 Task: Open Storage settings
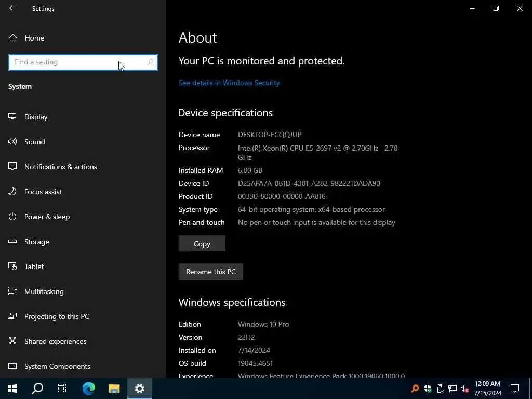coord(37,242)
